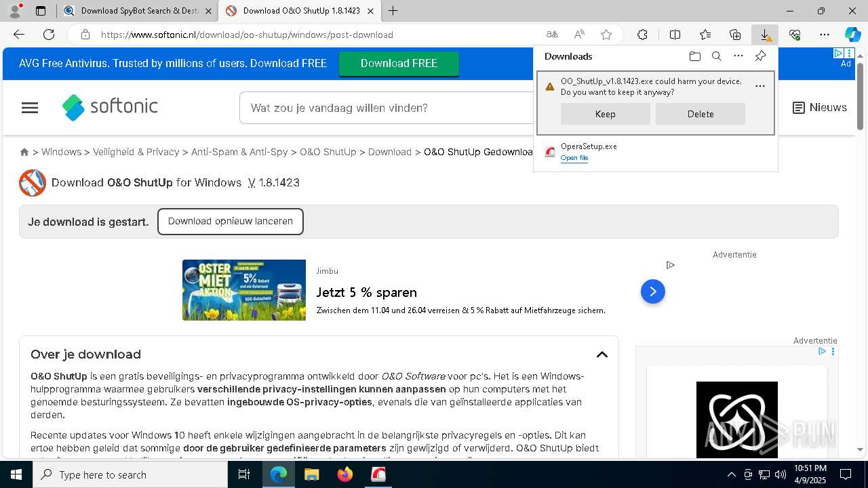Pin the Downloads panel
The height and width of the screenshot is (488, 868).
click(760, 56)
